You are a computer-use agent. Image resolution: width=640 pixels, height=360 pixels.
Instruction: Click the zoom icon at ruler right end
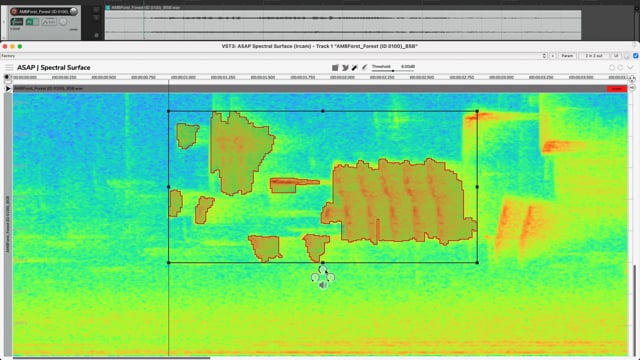[x=632, y=78]
